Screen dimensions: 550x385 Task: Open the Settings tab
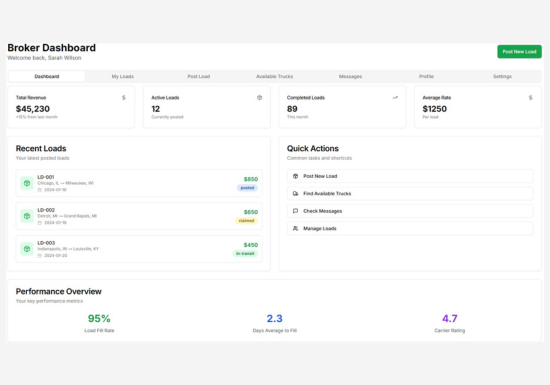click(502, 76)
